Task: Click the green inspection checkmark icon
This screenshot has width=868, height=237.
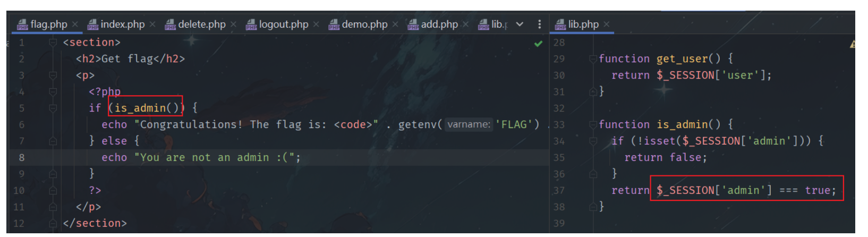Action: click(x=538, y=44)
